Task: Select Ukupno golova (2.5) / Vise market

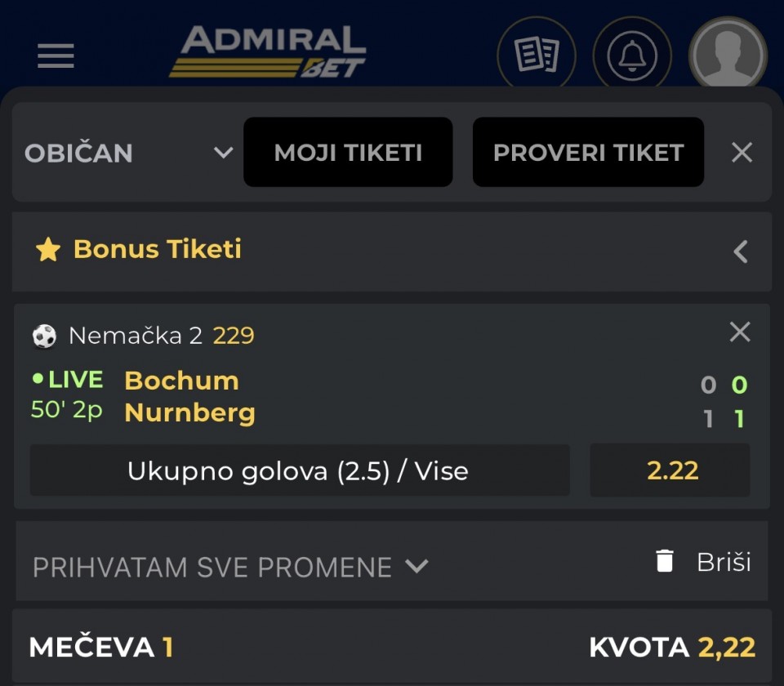Action: 298,470
